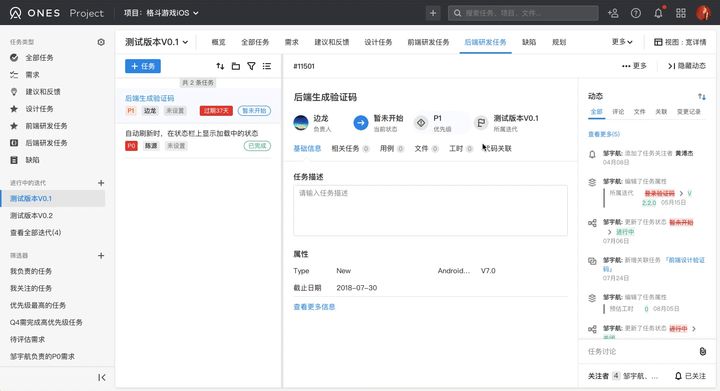This screenshot has width=720, height=391.
Task: Click the plus create button in top bar
Action: click(x=433, y=13)
